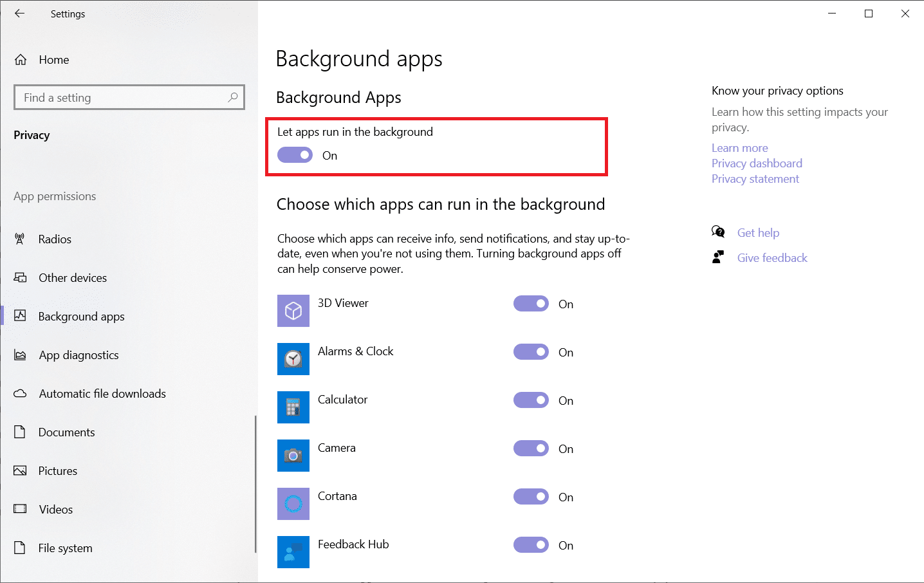Click the Alarms & Clock app icon

pyautogui.click(x=293, y=359)
